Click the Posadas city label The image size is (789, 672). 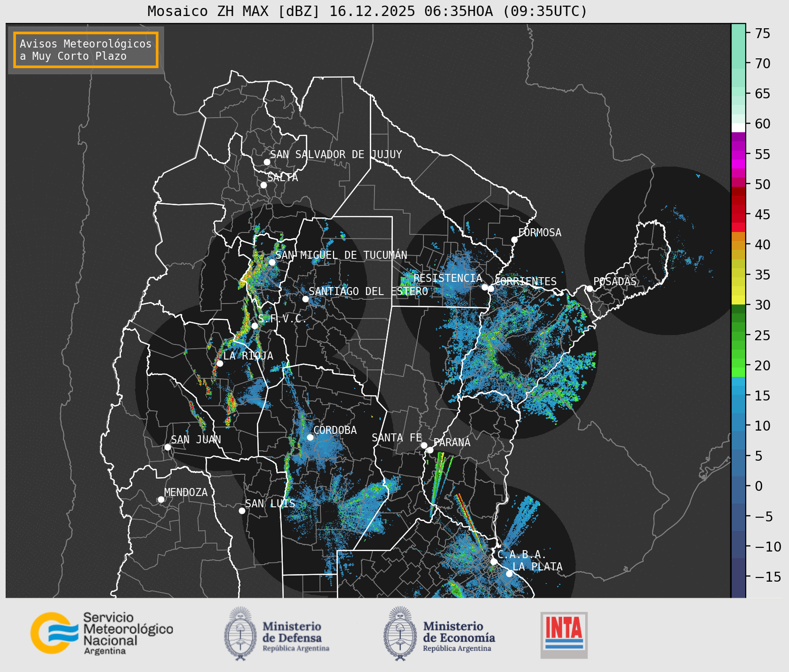pos(615,281)
